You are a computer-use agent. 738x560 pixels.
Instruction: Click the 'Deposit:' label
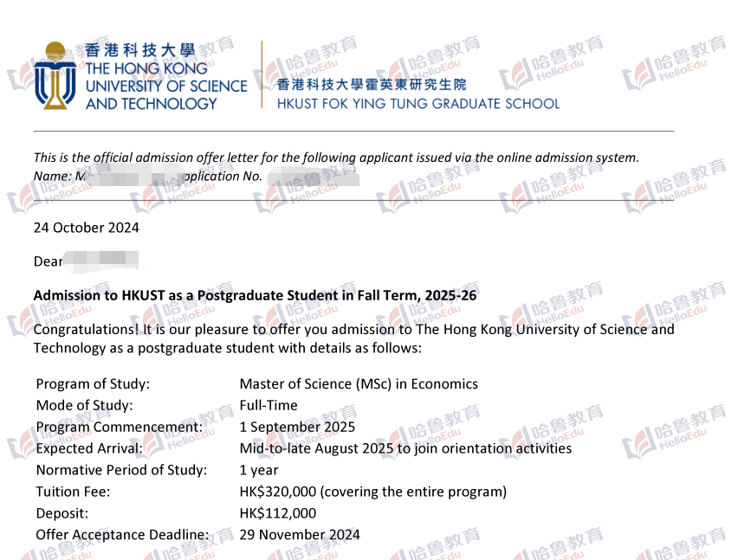pos(62,513)
